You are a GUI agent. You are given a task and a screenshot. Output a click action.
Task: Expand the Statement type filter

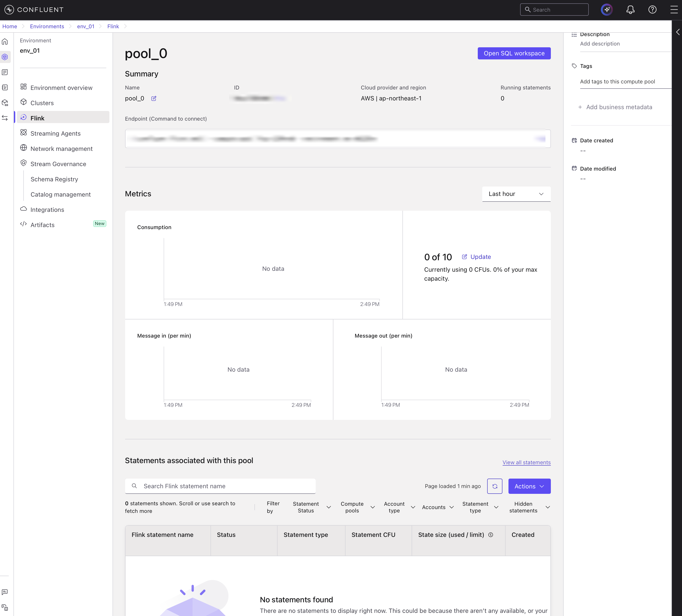[x=480, y=507]
